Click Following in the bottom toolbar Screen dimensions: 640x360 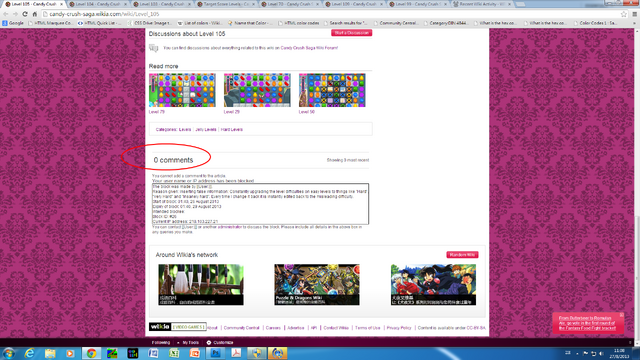[x=160, y=342]
